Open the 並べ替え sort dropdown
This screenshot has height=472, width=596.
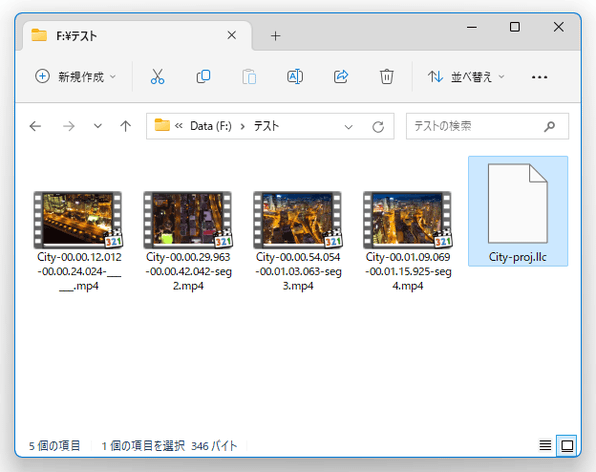coord(466,77)
